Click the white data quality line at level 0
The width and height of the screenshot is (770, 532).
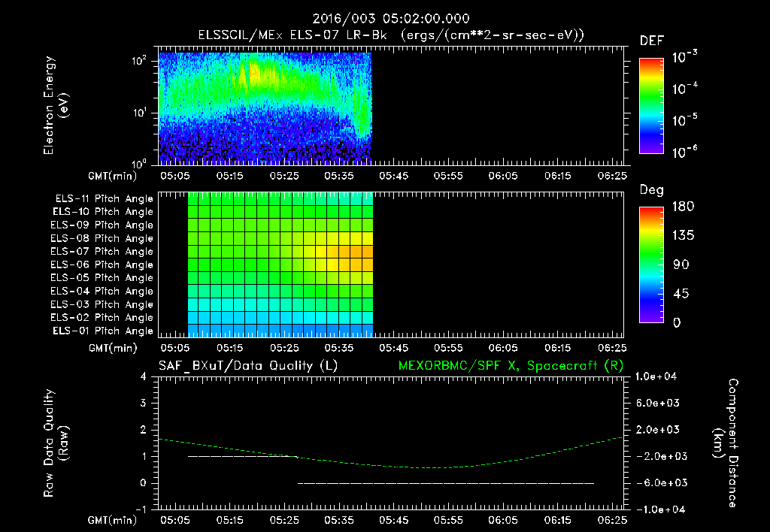(x=446, y=483)
